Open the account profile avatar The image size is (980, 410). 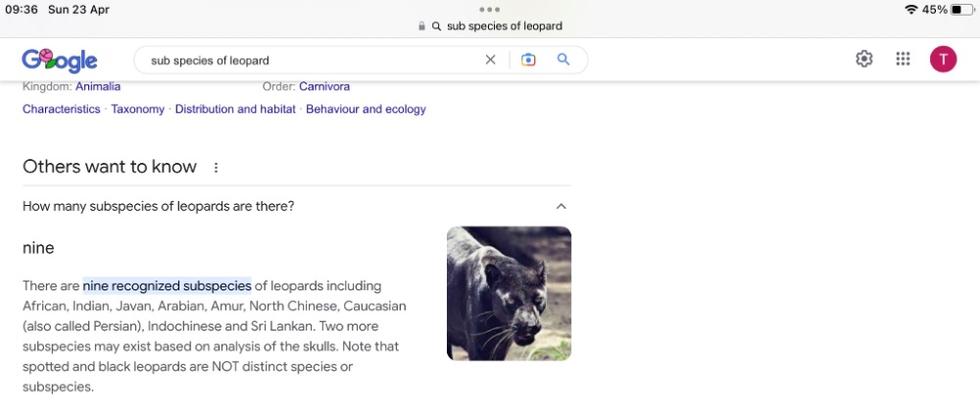(x=943, y=60)
